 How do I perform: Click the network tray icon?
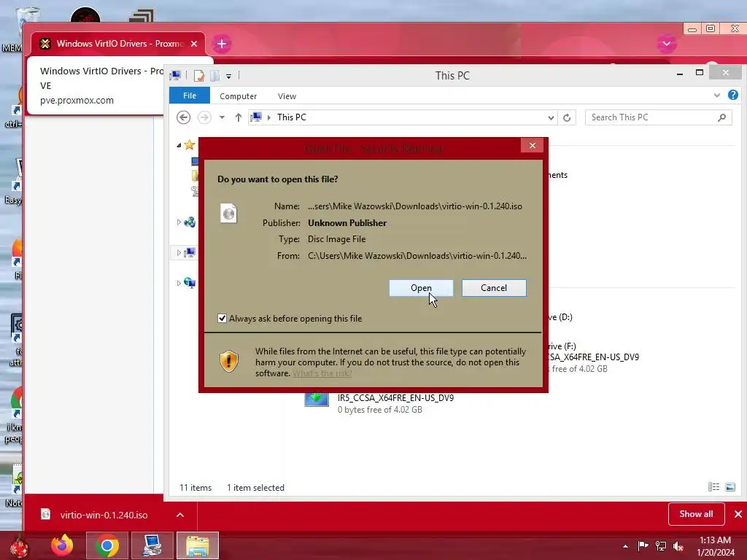[661, 545]
